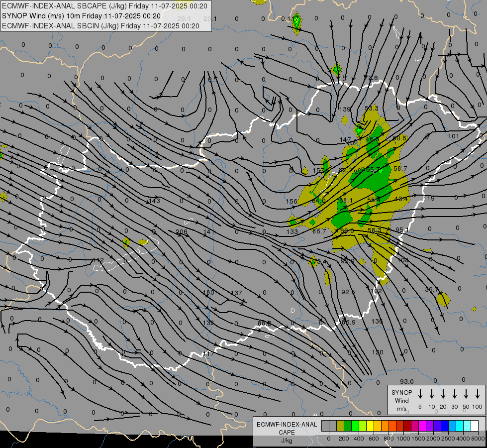Image resolution: width=487 pixels, height=448 pixels.
Task: Click the 6000 tick label on CAPE legend
Action: click(478, 439)
